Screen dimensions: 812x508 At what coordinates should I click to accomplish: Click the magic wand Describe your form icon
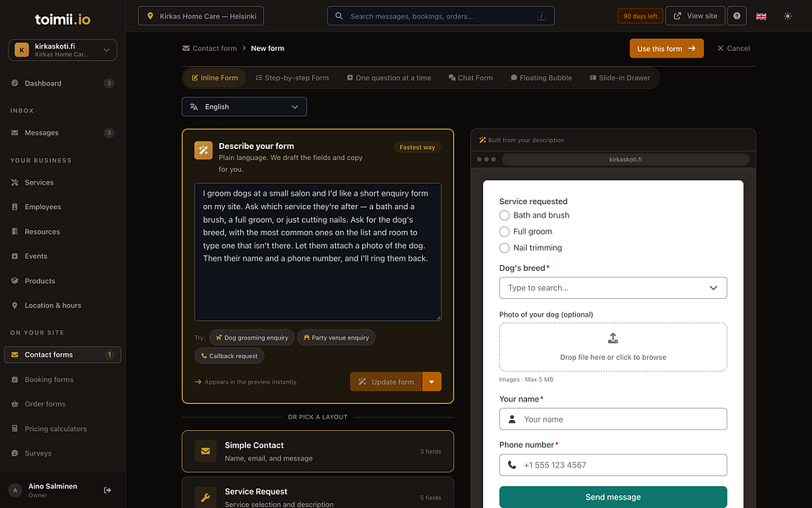pyautogui.click(x=203, y=151)
